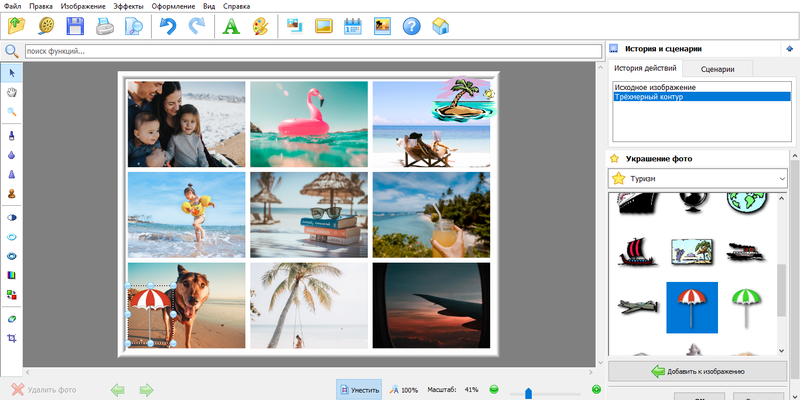
Task: Open the paint palette icon
Action: (x=259, y=26)
